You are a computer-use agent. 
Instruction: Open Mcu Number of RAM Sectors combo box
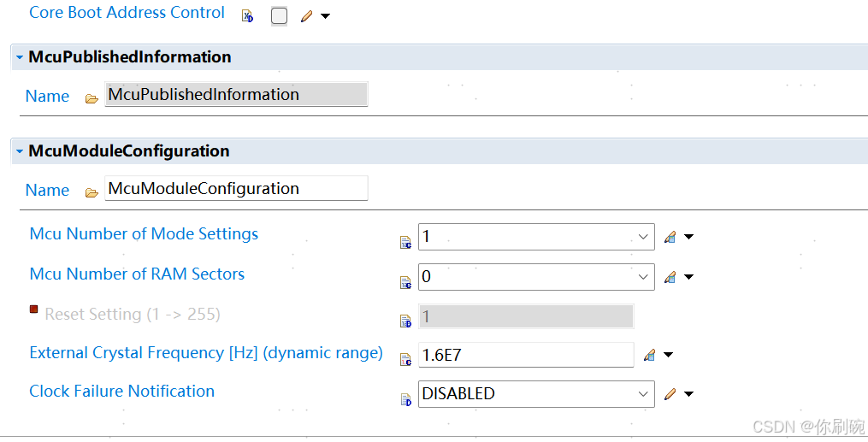[536, 277]
